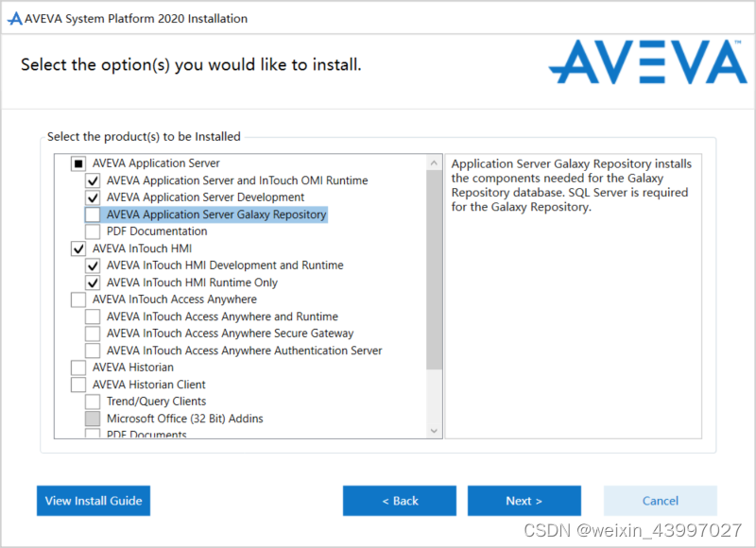Click scroll-up arrow of product list

point(434,163)
